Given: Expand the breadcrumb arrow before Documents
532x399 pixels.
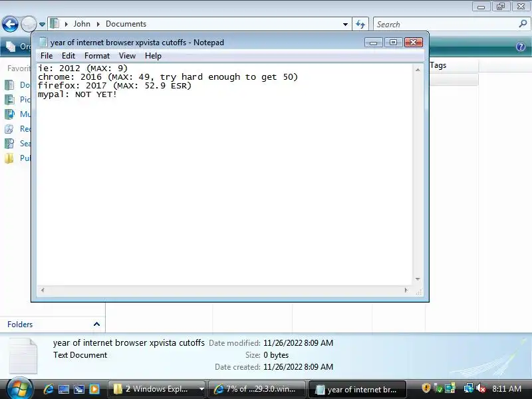Looking at the screenshot, I should 98,24.
